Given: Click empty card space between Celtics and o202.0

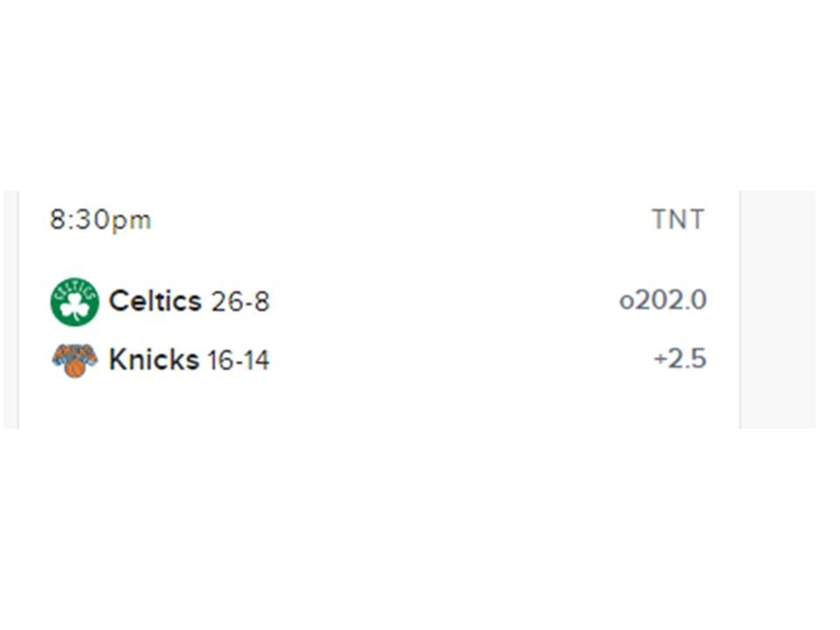Looking at the screenshot, I should (444, 300).
